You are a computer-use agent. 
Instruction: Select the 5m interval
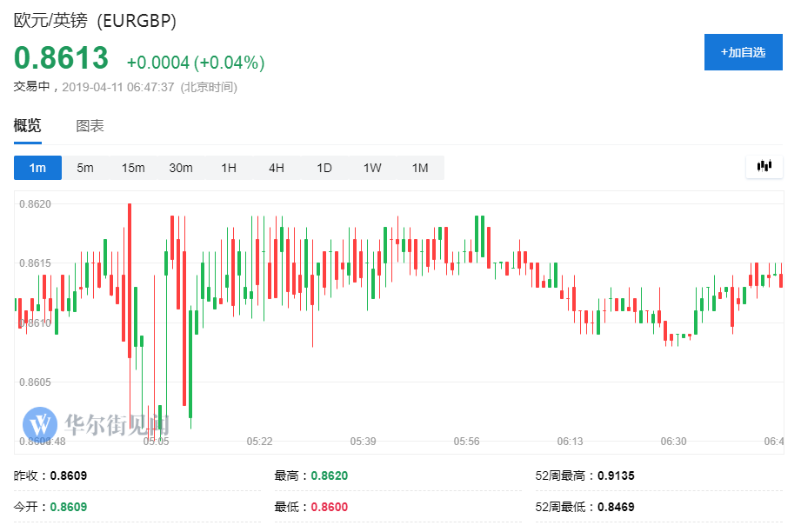coord(85,168)
